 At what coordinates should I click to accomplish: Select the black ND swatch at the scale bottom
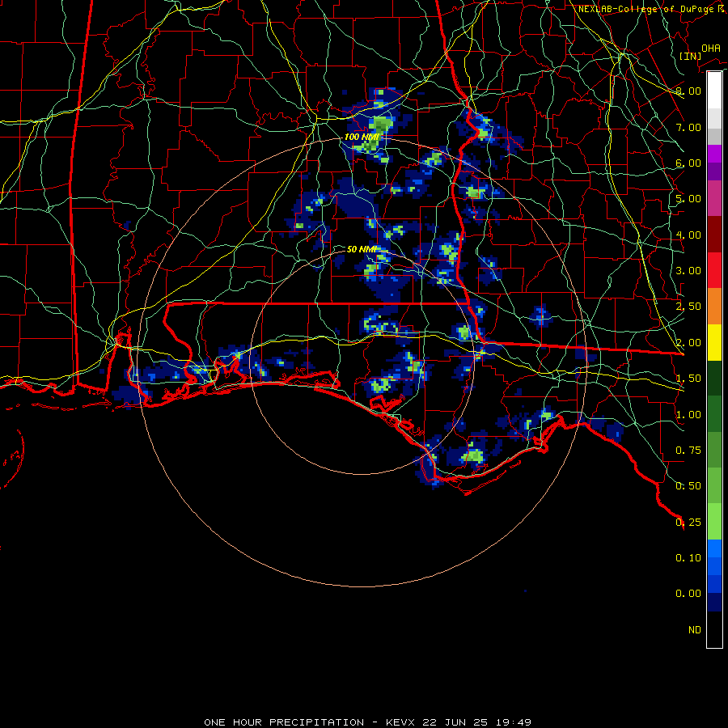(x=714, y=629)
